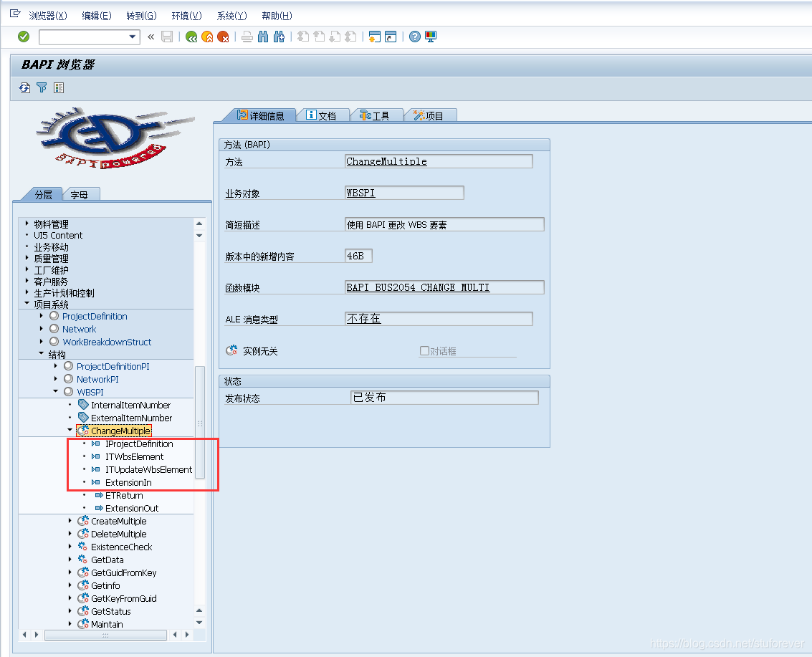Collapse the 结构 tree node
The width and height of the screenshot is (812, 657).
click(42, 353)
